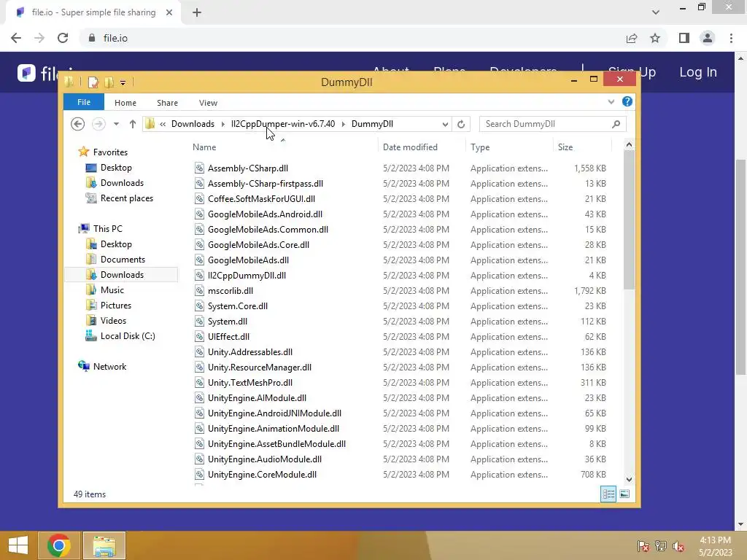Share this page icon in Chrome
The width and height of the screenshot is (747, 560).
632,38
